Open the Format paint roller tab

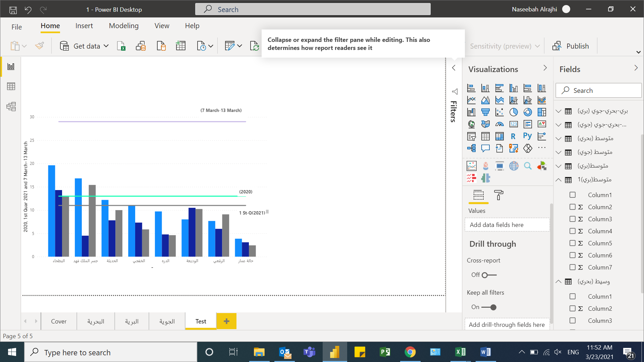click(x=499, y=195)
